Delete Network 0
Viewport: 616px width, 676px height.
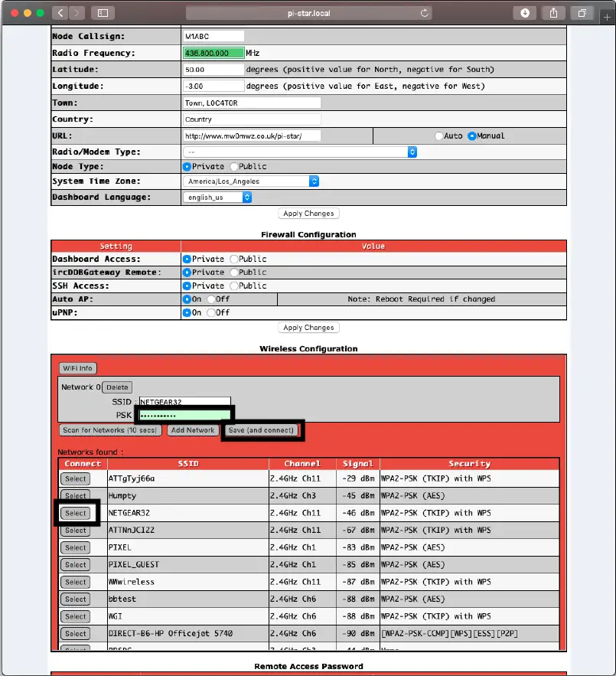117,387
